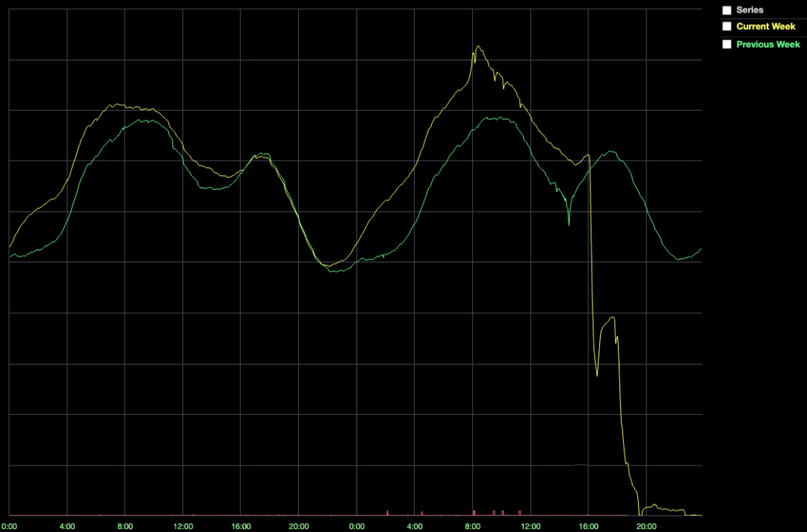The width and height of the screenshot is (807, 532).
Task: Click the 0:00 axis label at mid-chart
Action: [x=356, y=526]
